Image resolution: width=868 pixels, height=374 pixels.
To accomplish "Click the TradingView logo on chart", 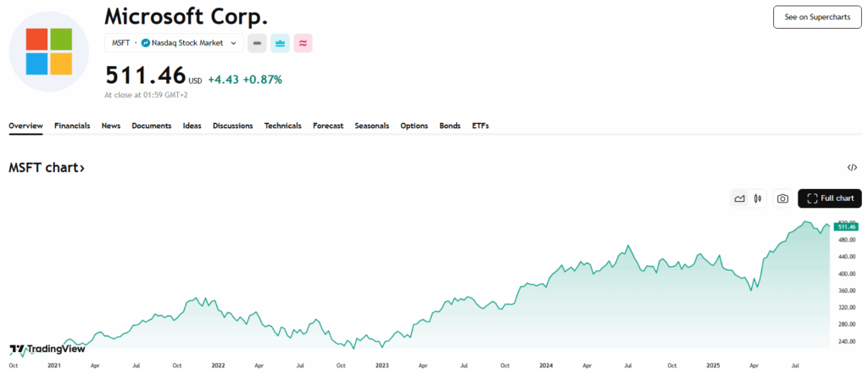I will coord(42,349).
